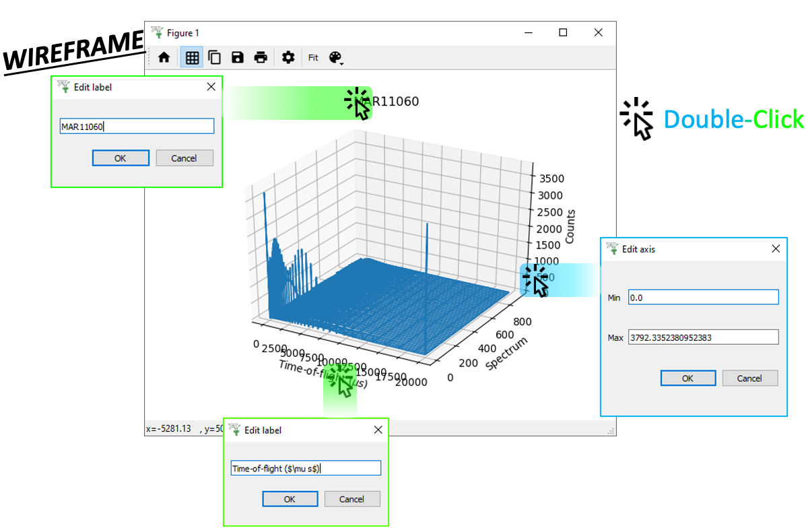Screen dimensions: 806x532
Task: Cancel the Time-of-flight Edit label dialog
Action: tap(351, 499)
